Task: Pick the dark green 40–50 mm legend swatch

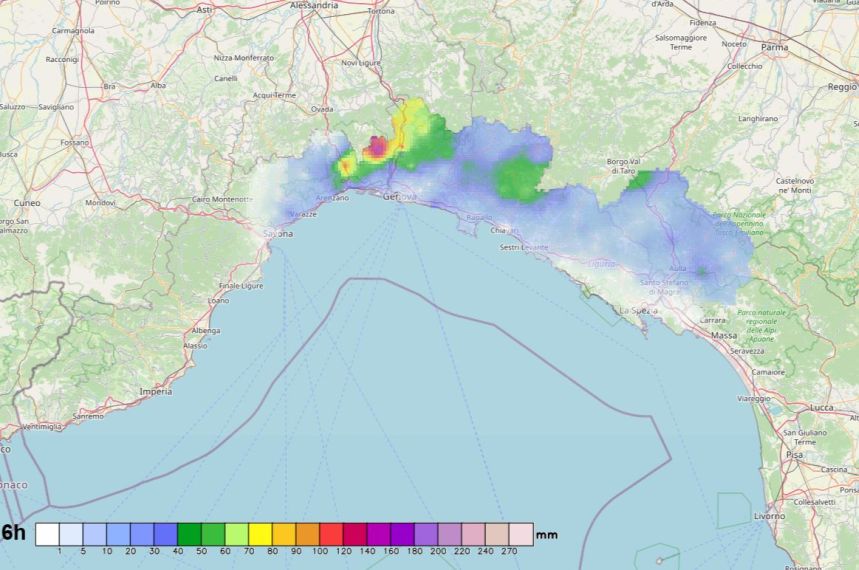Action: click(x=190, y=534)
